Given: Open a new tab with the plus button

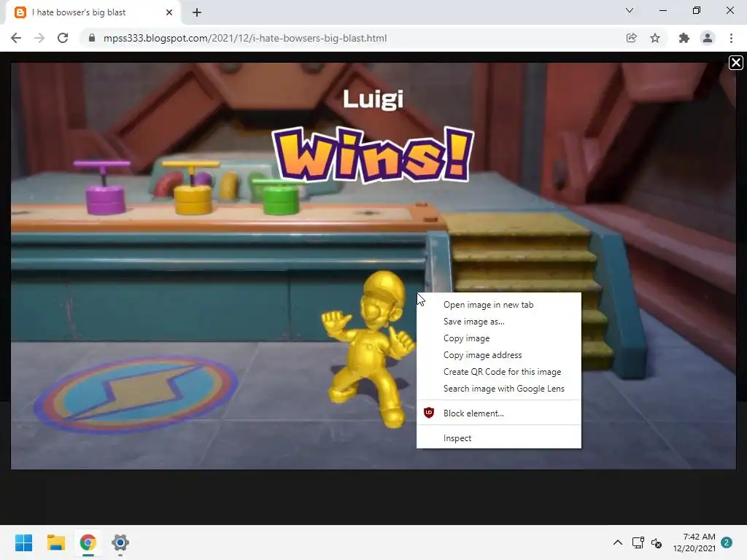Looking at the screenshot, I should tap(197, 12).
